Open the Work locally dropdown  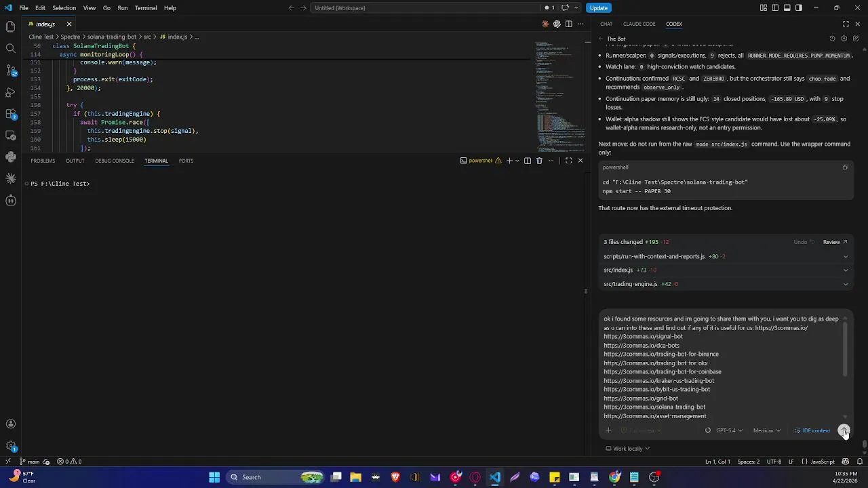coord(627,449)
